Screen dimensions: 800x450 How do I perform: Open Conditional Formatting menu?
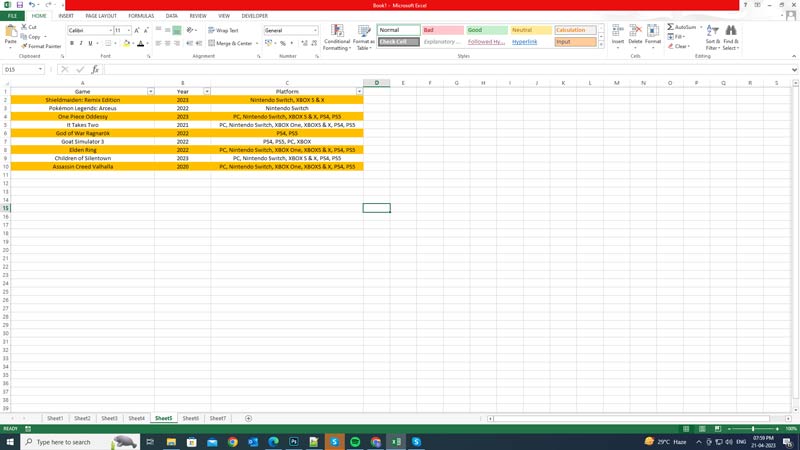pyautogui.click(x=337, y=37)
